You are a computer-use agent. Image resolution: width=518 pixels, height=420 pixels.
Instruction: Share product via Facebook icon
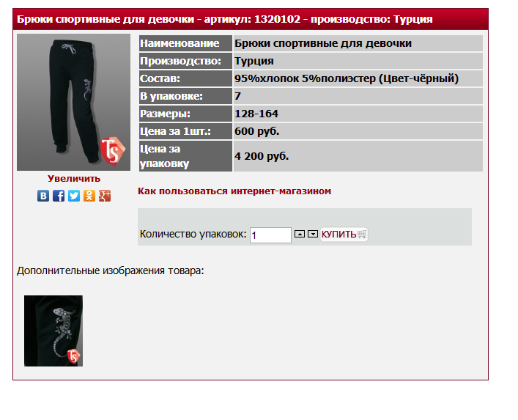coord(59,196)
